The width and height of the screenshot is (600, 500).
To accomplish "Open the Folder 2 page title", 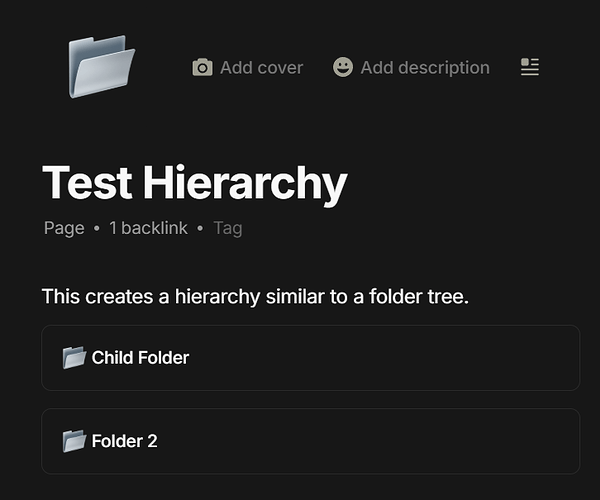I will [124, 441].
